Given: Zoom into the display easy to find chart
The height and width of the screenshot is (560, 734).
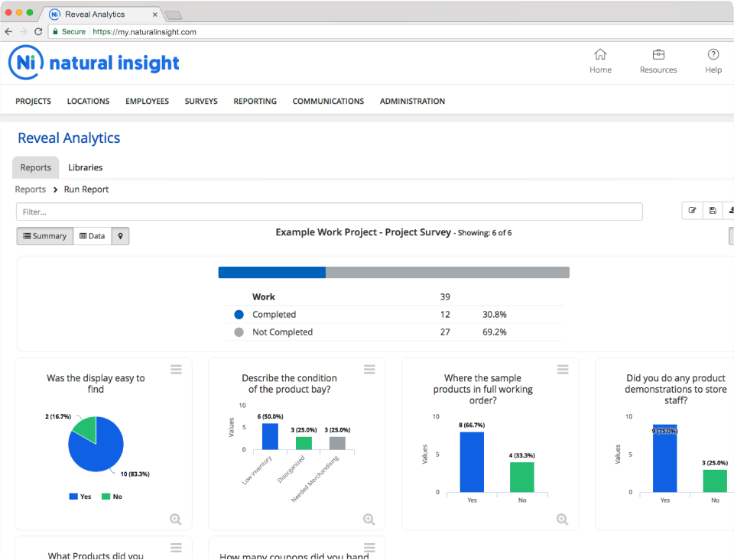Looking at the screenshot, I should 176,519.
